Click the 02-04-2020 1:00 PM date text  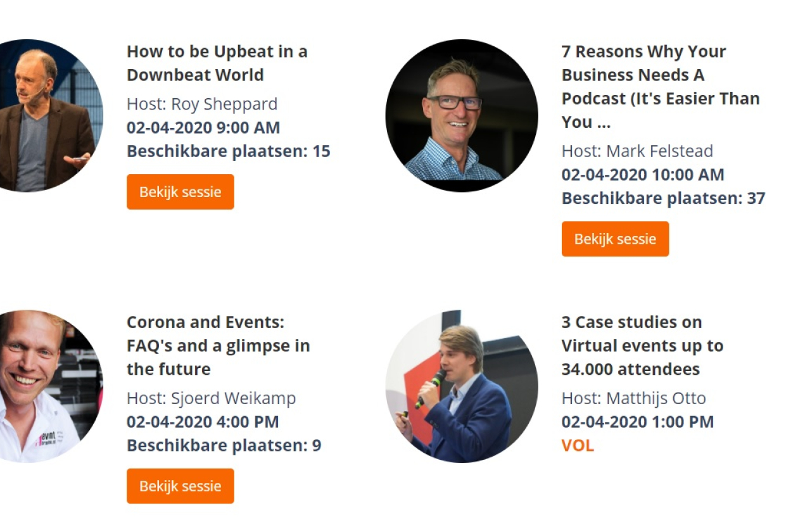click(x=638, y=422)
